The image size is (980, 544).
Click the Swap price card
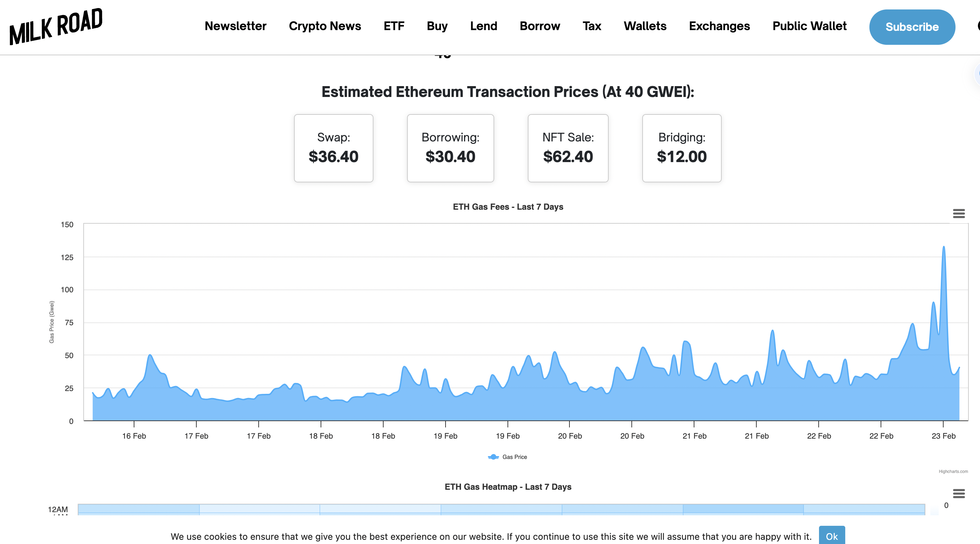click(x=333, y=148)
